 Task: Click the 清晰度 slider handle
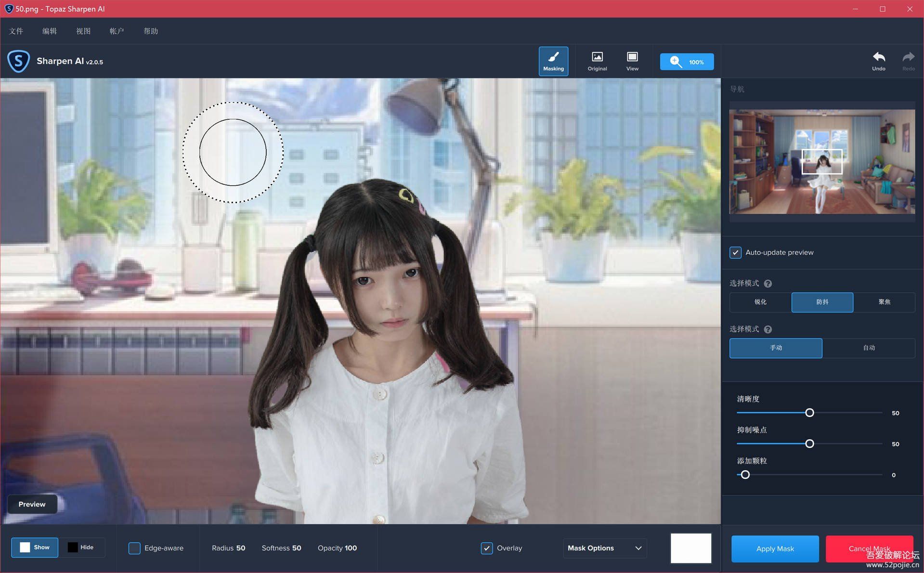[x=809, y=413]
